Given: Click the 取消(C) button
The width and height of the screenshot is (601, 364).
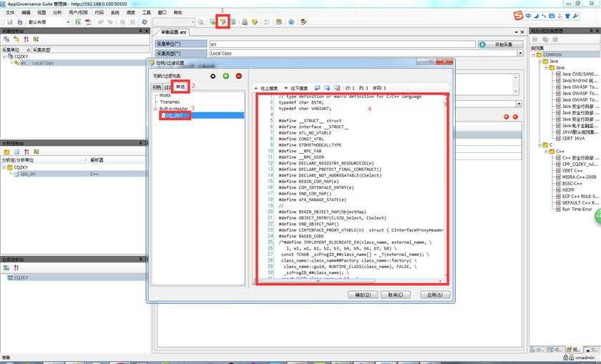Looking at the screenshot, I should [x=396, y=295].
